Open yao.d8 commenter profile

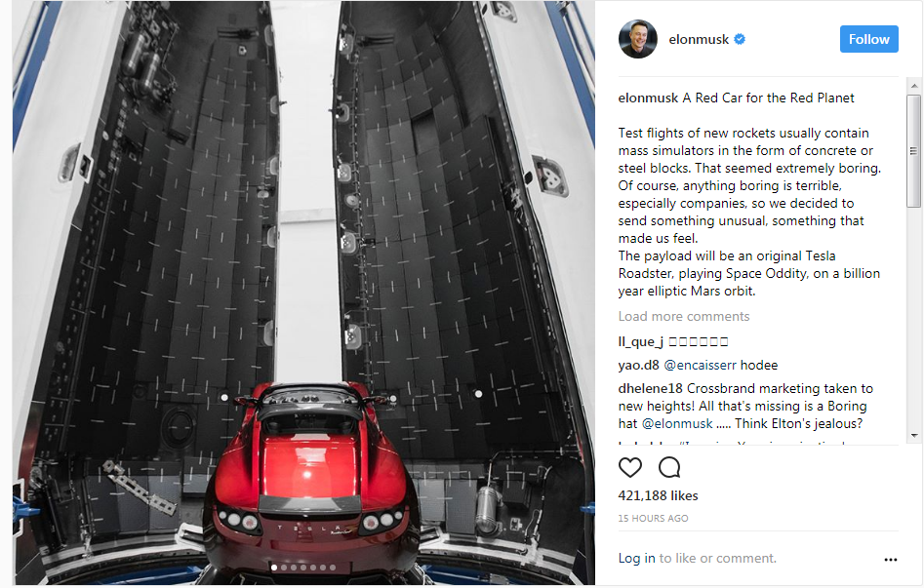638,366
